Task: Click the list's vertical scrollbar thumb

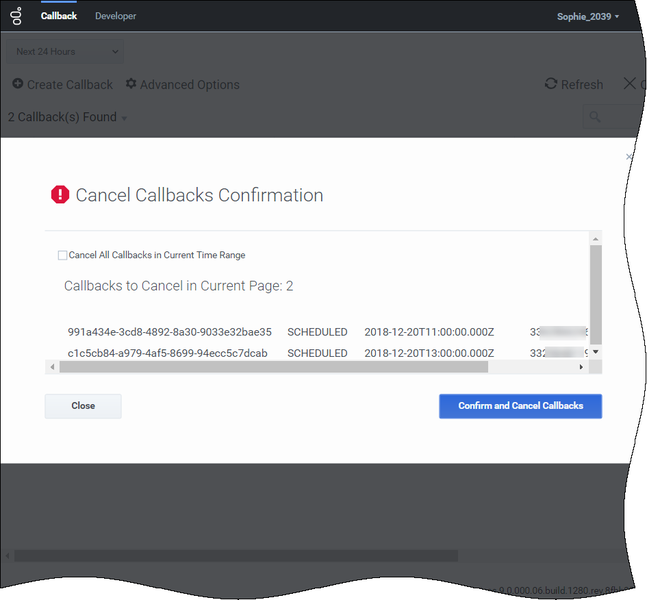Action: pos(595,295)
